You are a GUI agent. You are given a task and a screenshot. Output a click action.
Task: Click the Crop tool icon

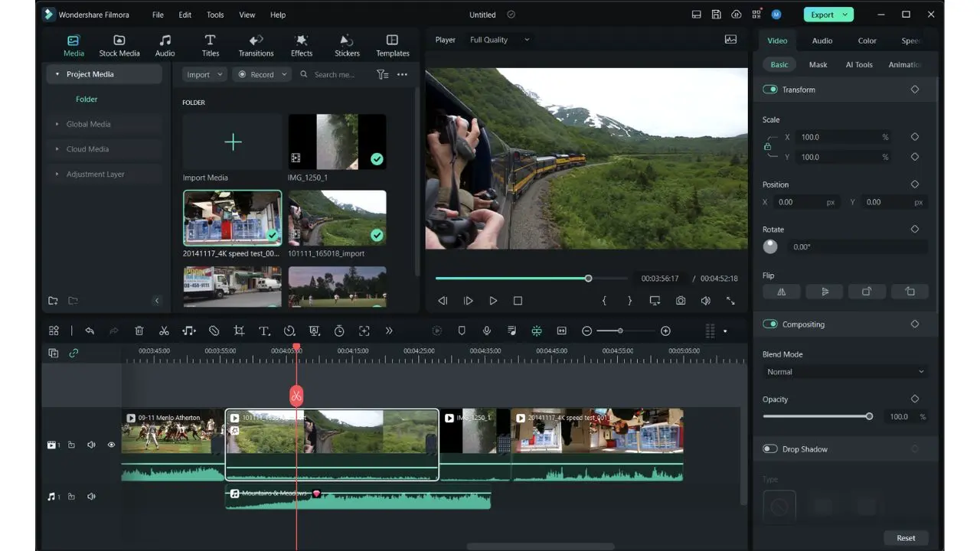pyautogui.click(x=239, y=331)
